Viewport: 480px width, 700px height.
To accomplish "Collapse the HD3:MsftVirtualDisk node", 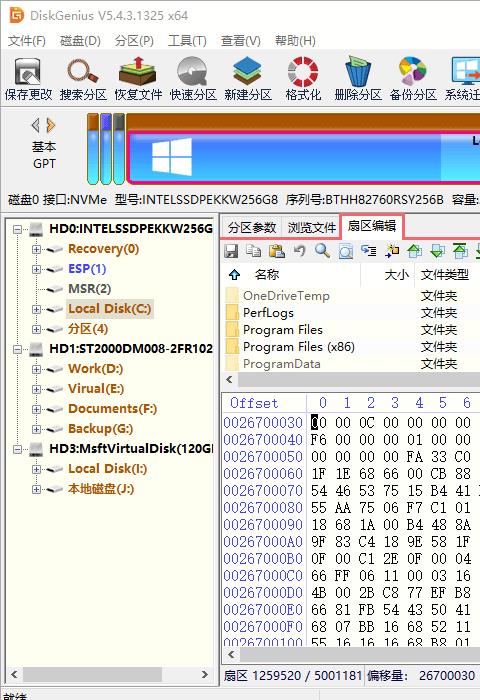I will click(17, 449).
